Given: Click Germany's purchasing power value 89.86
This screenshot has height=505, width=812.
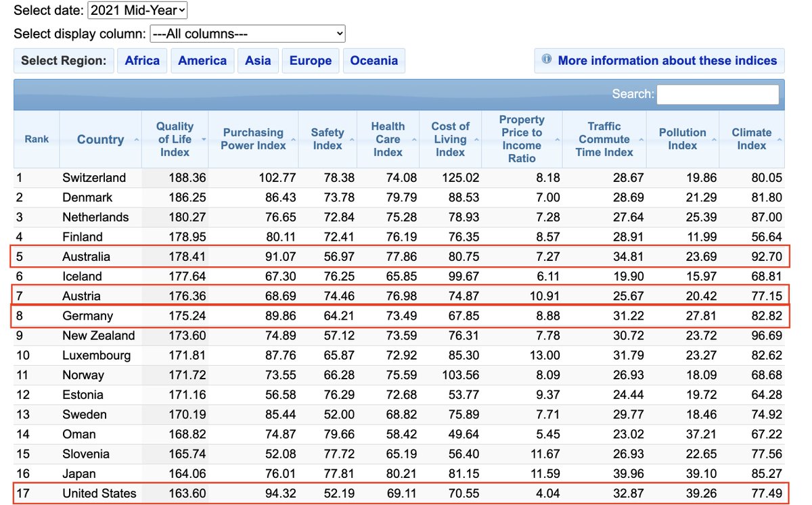Looking at the screenshot, I should point(279,316).
